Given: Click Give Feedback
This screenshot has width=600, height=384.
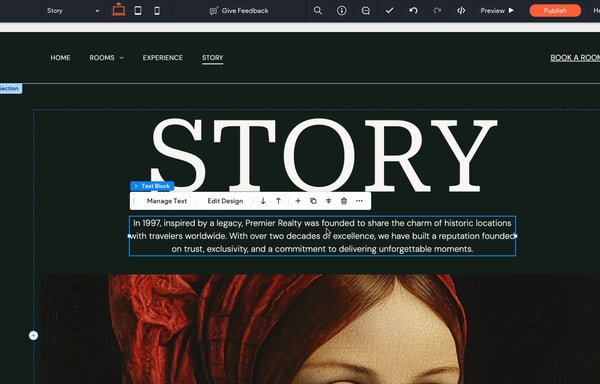Looking at the screenshot, I should pos(239,11).
